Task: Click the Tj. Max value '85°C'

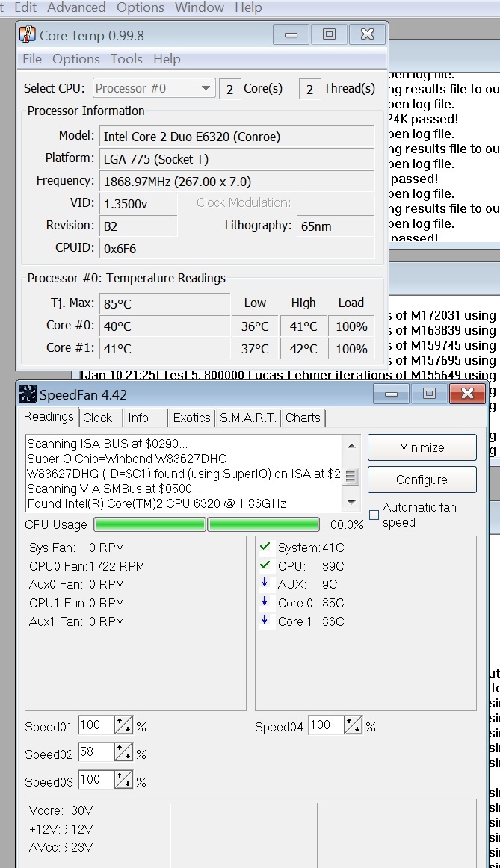Action: (x=165, y=303)
